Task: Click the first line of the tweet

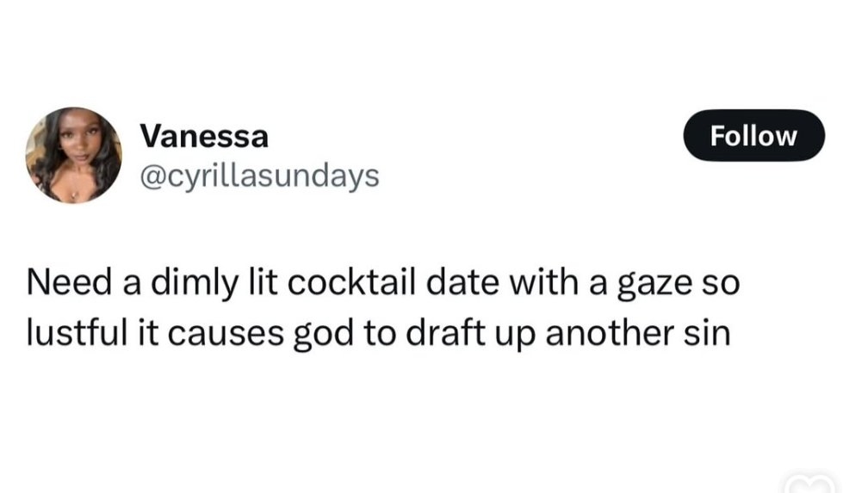Action: click(383, 283)
